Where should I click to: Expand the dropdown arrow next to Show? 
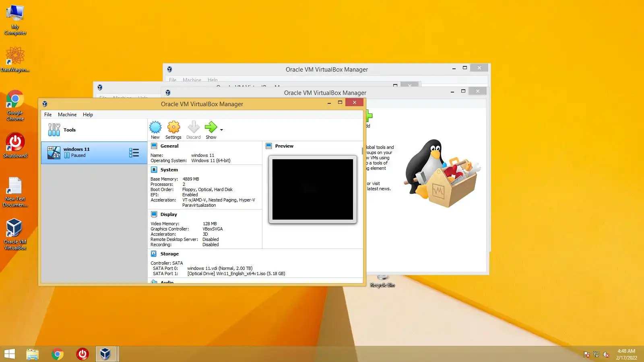(x=221, y=130)
